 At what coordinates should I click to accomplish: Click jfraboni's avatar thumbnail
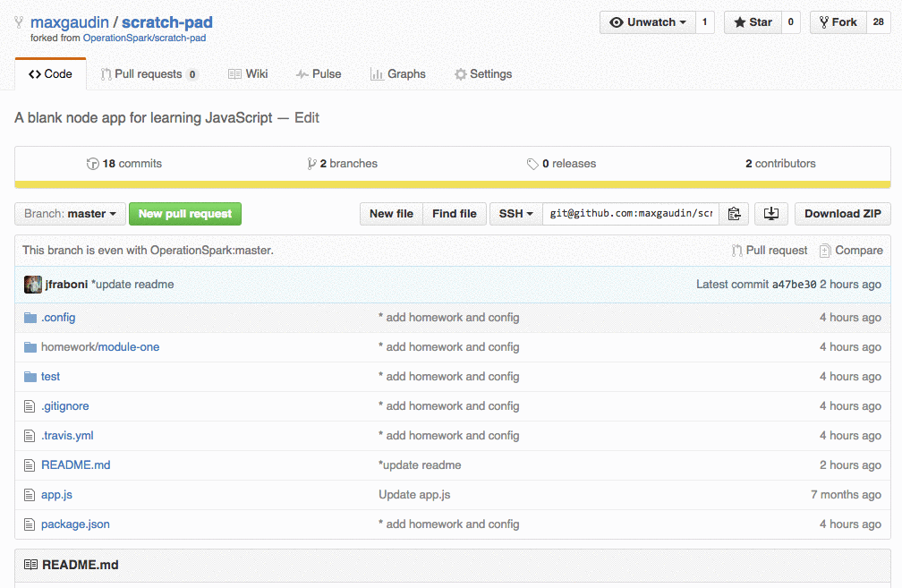pyautogui.click(x=33, y=285)
